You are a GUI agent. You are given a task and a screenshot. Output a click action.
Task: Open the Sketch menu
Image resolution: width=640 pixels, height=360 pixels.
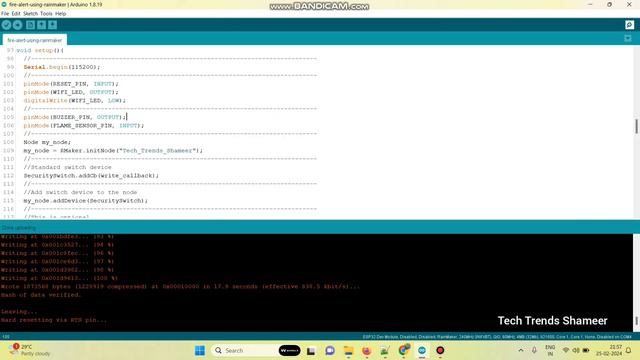tap(30, 13)
